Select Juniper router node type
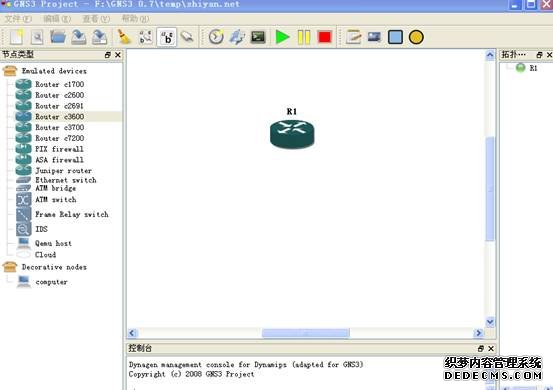The image size is (553, 390). 63,171
